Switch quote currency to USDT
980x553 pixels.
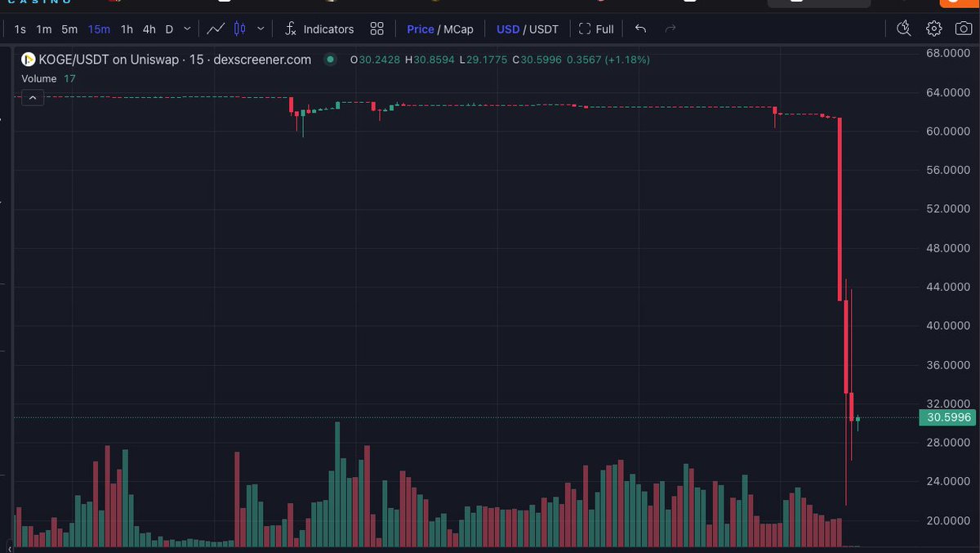click(x=544, y=29)
